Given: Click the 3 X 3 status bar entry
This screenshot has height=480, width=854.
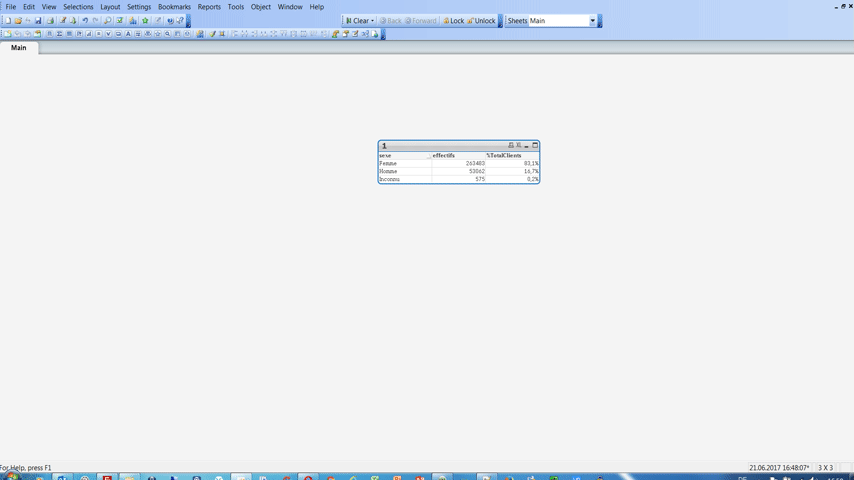Looking at the screenshot, I should (x=825, y=467).
